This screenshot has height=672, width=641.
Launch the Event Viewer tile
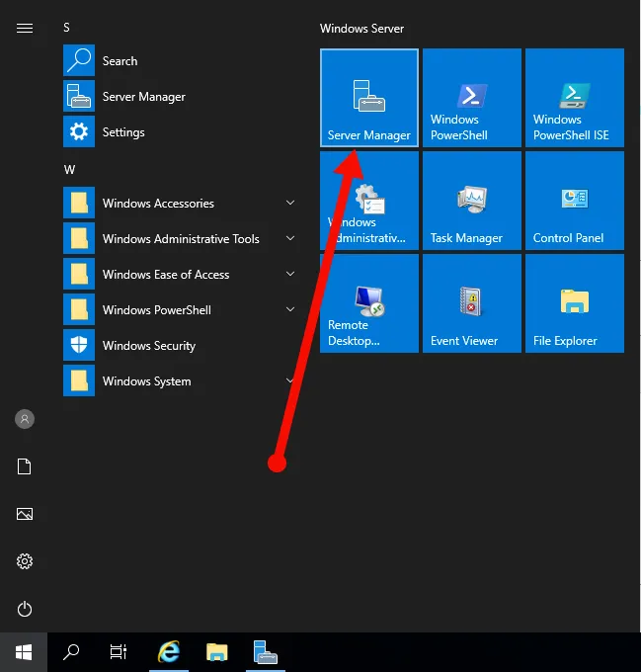pos(472,303)
